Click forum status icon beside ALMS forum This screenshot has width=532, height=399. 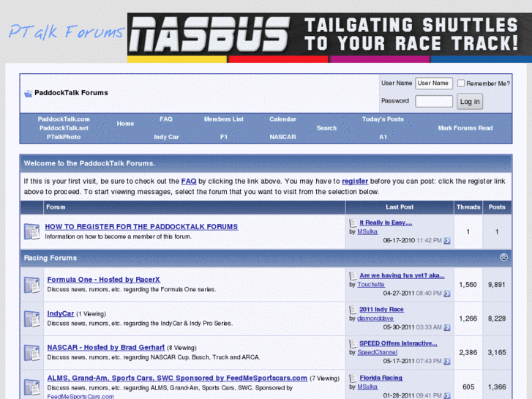tap(32, 387)
